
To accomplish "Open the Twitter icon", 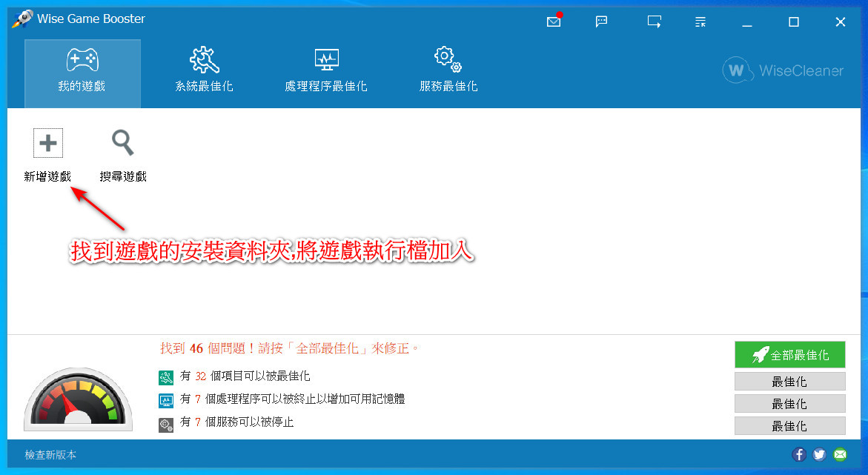I will [x=819, y=454].
